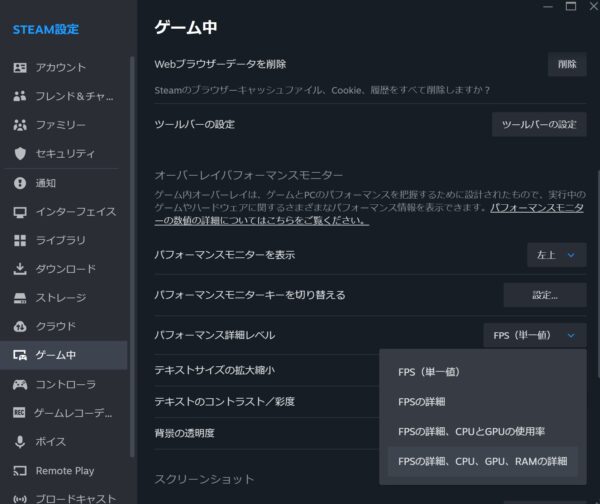Select インターフェイス in sidebar
The height and width of the screenshot is (504, 600).
(64, 212)
